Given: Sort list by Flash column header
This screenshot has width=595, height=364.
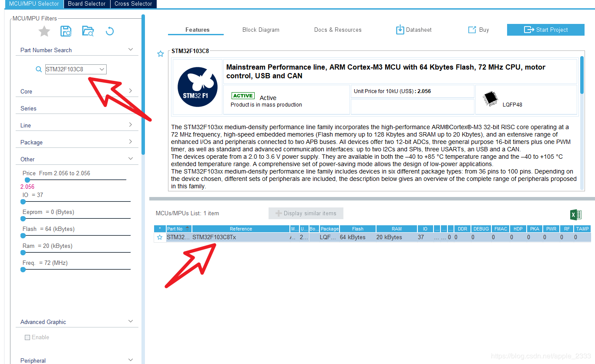Looking at the screenshot, I should pos(358,229).
